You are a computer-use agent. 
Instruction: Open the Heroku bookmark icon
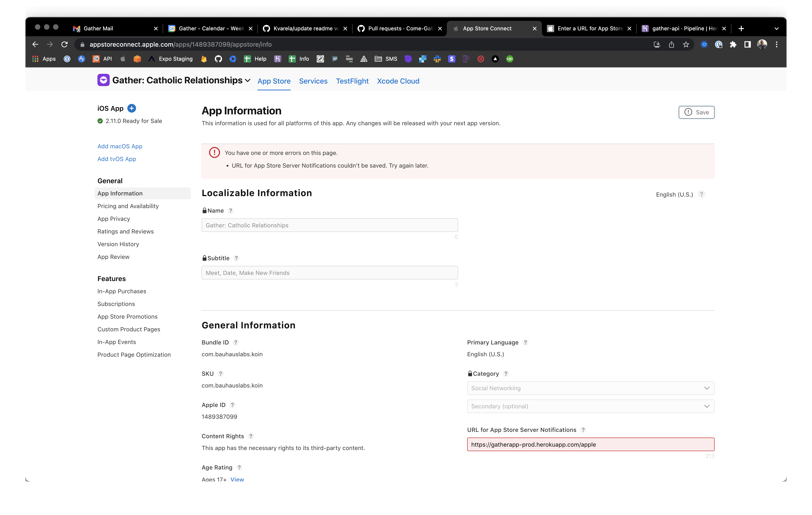coord(278,59)
